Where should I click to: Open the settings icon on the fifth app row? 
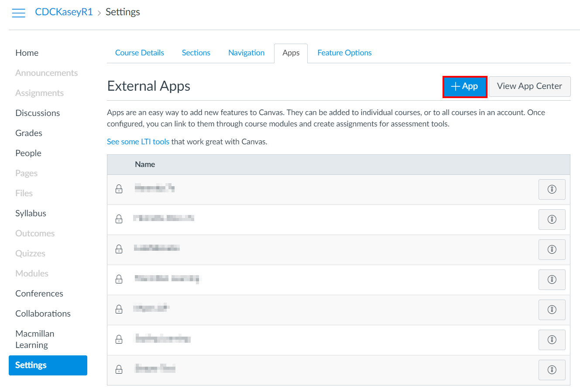552,310
